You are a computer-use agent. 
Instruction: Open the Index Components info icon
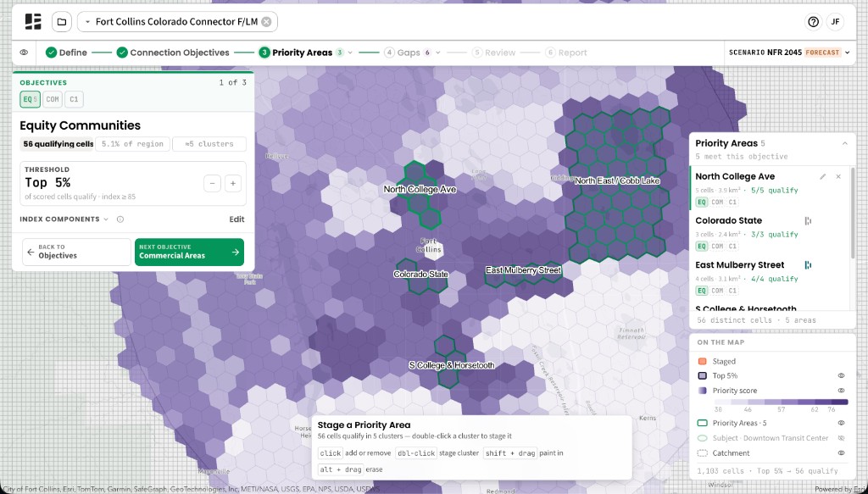click(x=120, y=219)
